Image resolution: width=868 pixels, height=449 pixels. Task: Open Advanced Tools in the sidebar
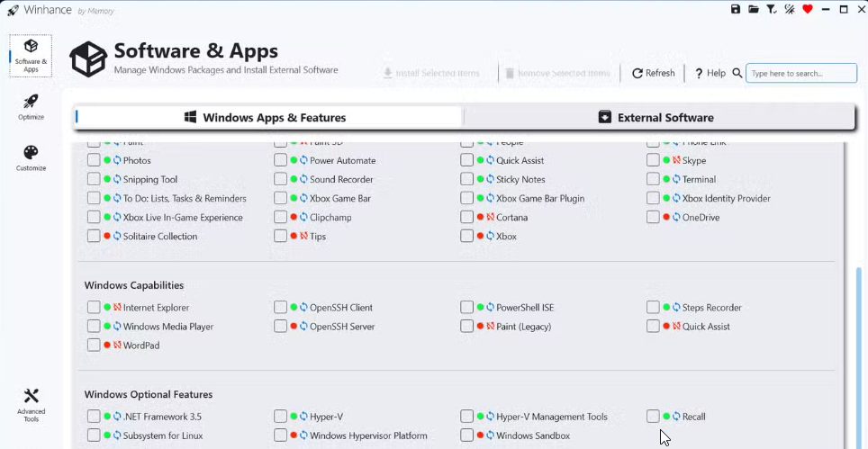(31, 397)
